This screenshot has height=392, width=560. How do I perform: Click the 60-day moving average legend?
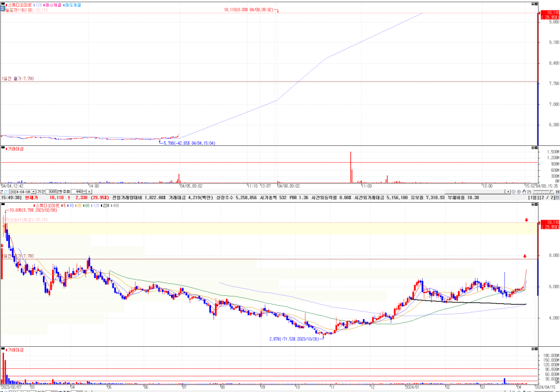pos(86,206)
